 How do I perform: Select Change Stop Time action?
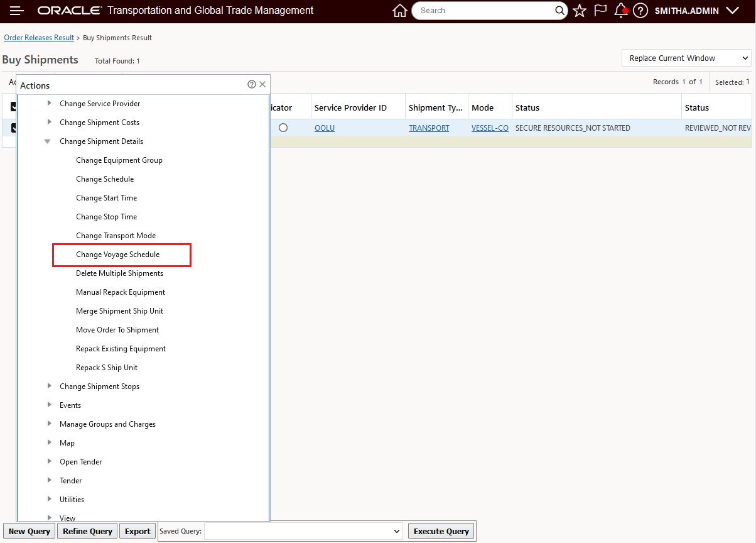tap(107, 217)
